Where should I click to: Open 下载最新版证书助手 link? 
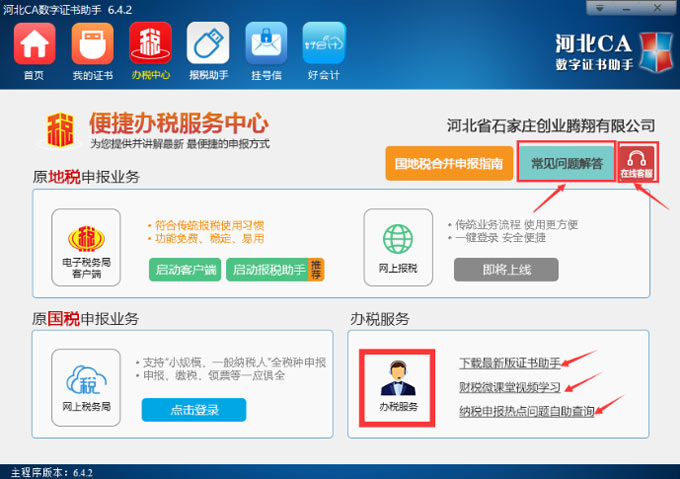pyautogui.click(x=510, y=362)
